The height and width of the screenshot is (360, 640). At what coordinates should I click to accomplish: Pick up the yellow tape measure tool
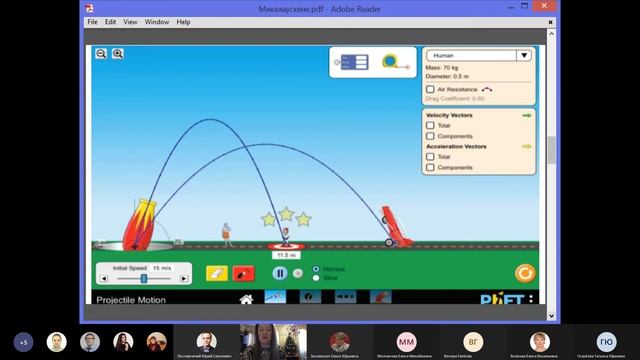pos(395,62)
